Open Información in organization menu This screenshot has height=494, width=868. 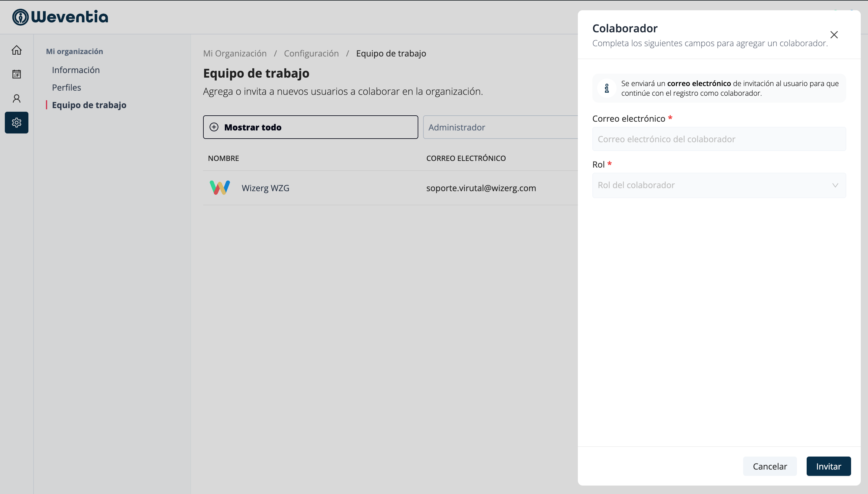(76, 70)
